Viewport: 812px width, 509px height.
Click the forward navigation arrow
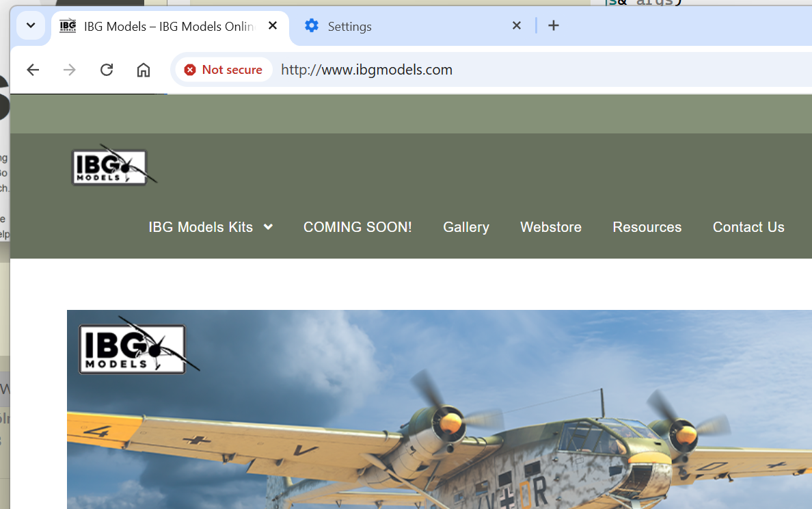pos(70,70)
